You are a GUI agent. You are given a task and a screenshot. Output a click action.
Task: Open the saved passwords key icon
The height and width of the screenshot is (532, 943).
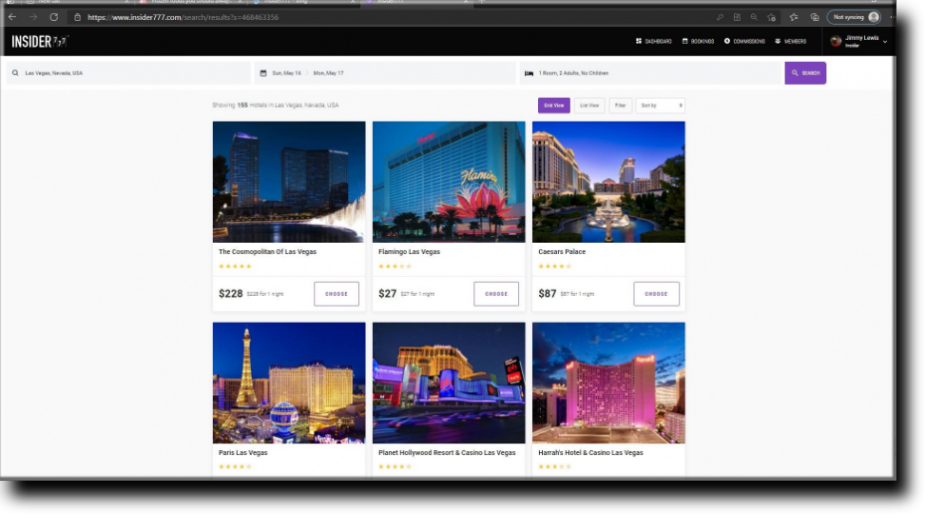coord(720,17)
